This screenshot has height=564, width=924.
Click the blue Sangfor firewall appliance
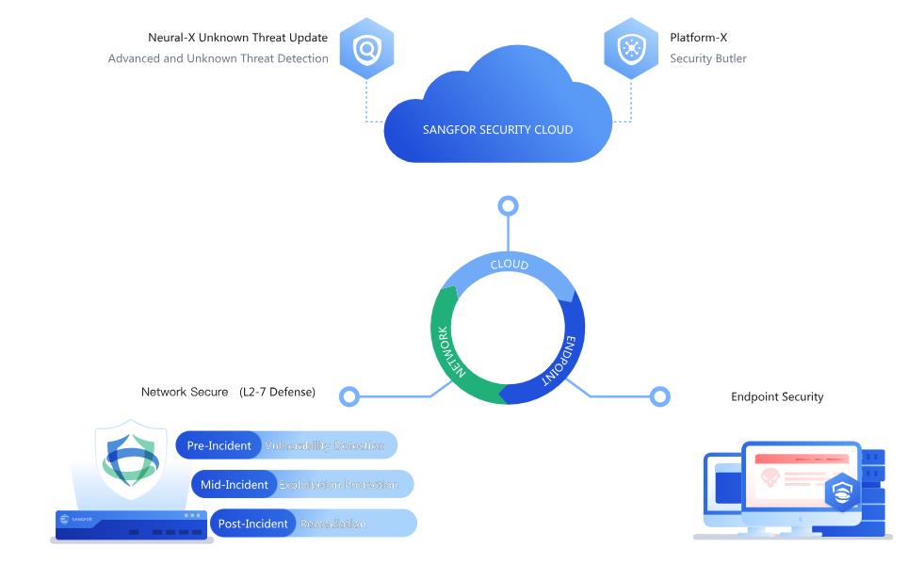(132, 525)
